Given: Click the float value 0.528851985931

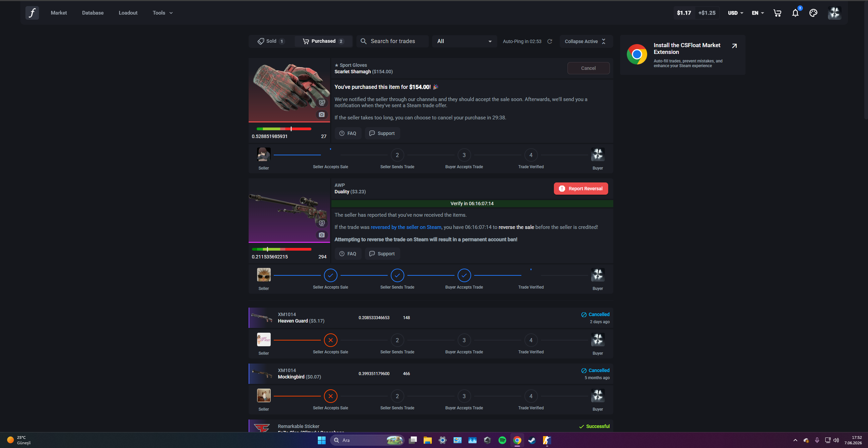Looking at the screenshot, I should coord(269,136).
